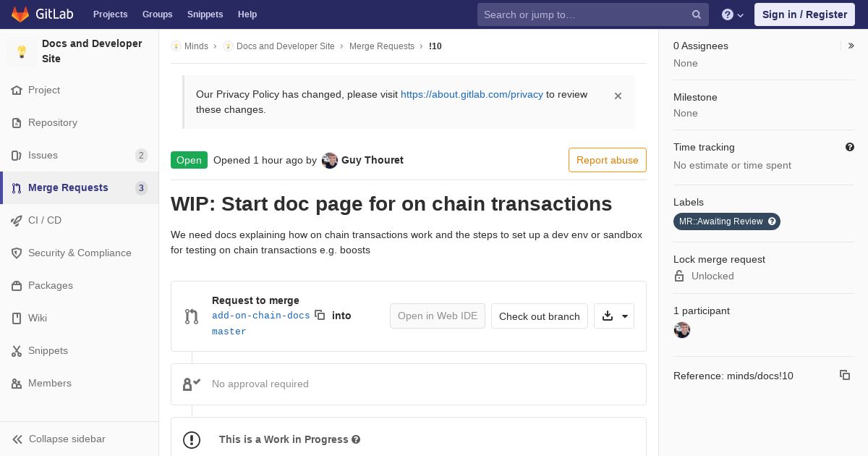This screenshot has height=456, width=868.
Task: Click search magnifier icon in search bar
Action: click(697, 14)
